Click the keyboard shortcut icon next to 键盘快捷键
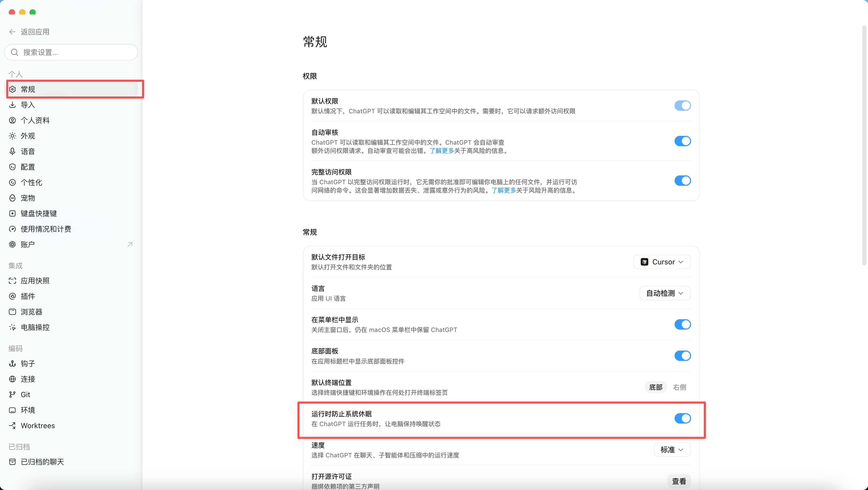 click(x=12, y=213)
